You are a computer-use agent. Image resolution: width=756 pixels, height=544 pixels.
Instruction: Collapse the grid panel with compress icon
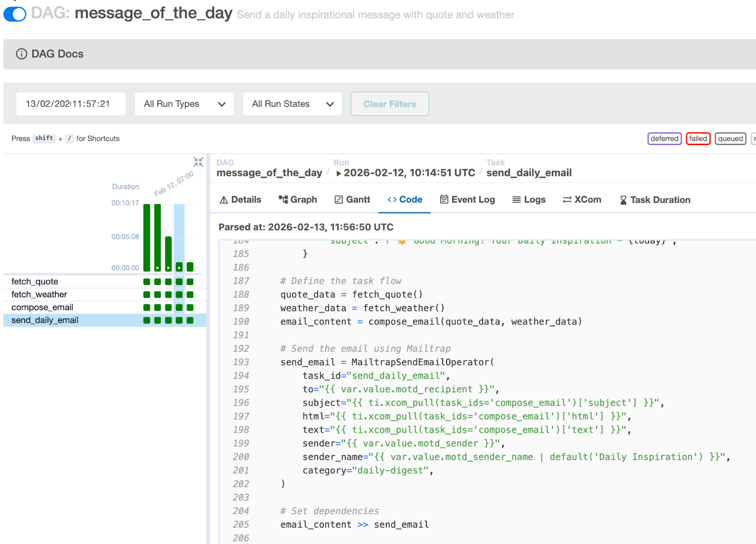click(198, 162)
